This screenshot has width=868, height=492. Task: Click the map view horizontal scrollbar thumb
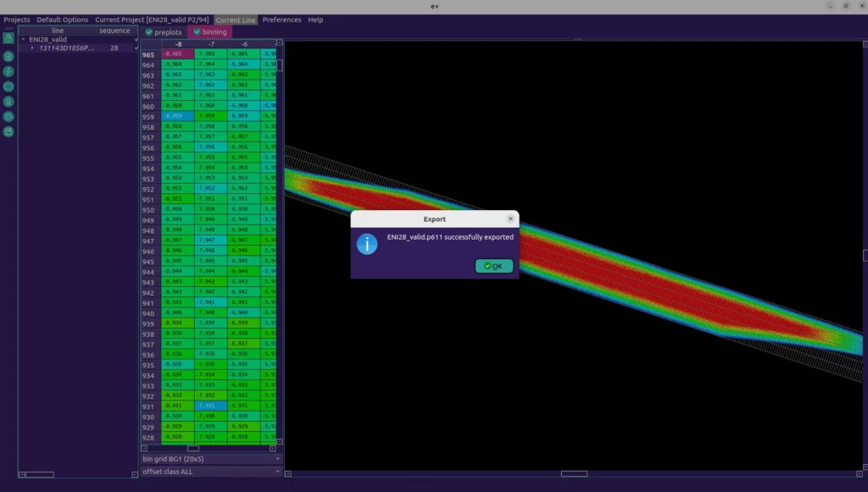click(574, 473)
